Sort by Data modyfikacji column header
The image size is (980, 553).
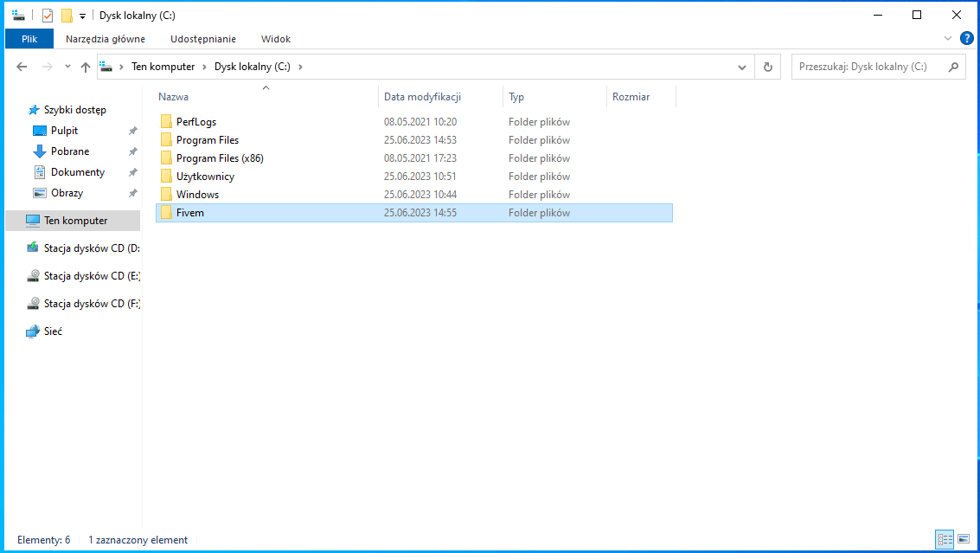(422, 97)
